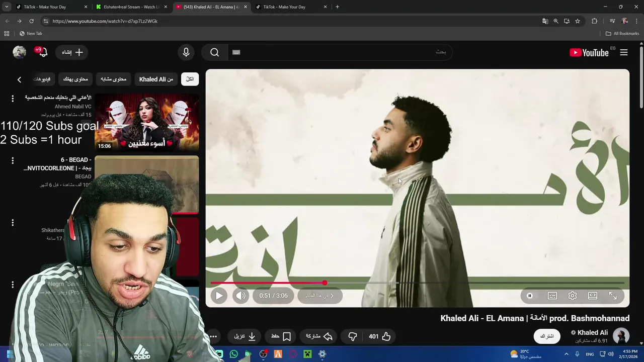644x362 pixels.
Task: Click the chapter pill beside the timestamp
Action: point(319,296)
